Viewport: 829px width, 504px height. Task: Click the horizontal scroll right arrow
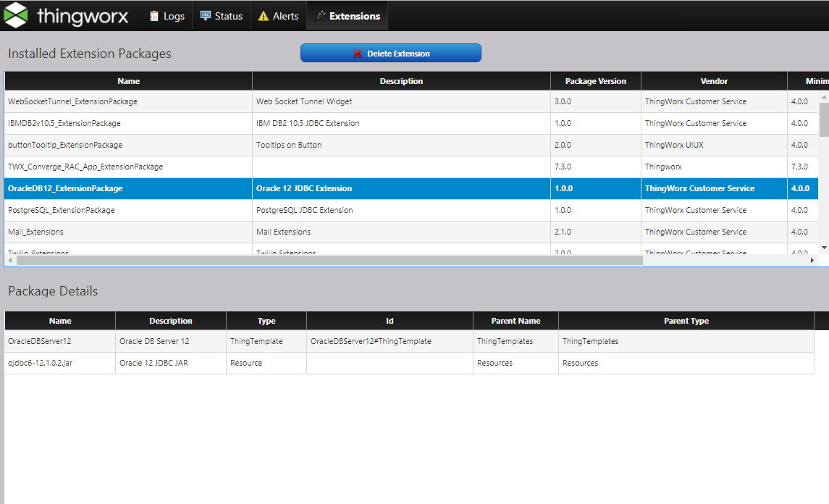point(812,260)
